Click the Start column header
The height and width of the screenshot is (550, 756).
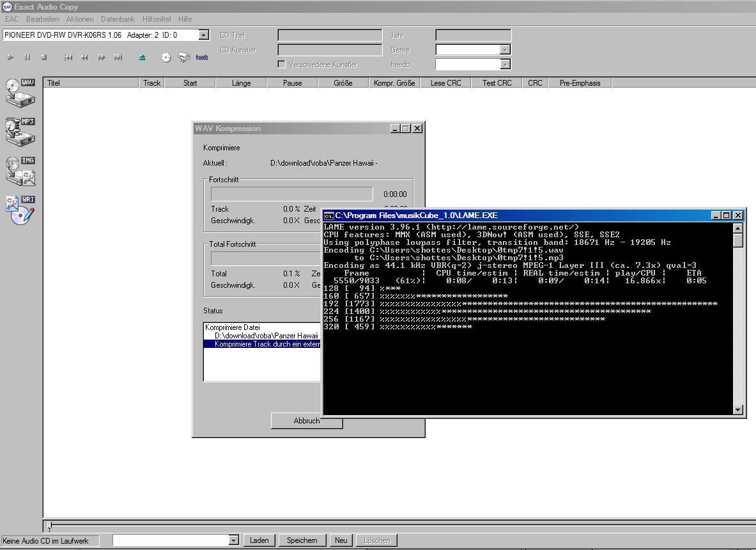tap(190, 83)
